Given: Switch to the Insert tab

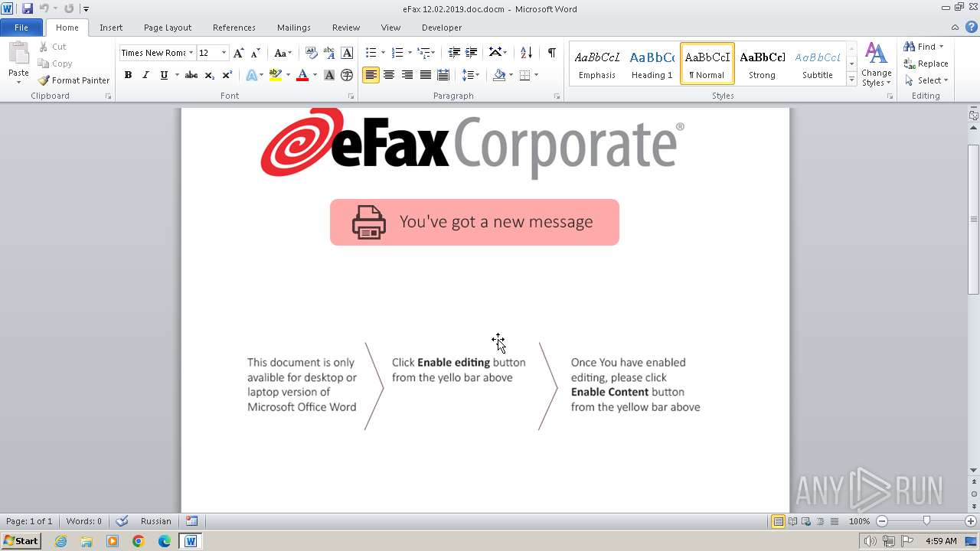Looking at the screenshot, I should click(x=111, y=28).
